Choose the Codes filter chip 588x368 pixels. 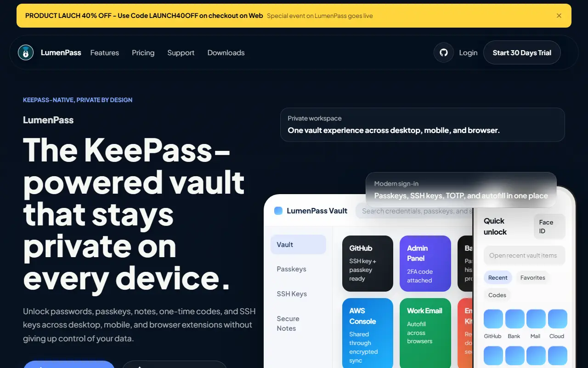(497, 295)
